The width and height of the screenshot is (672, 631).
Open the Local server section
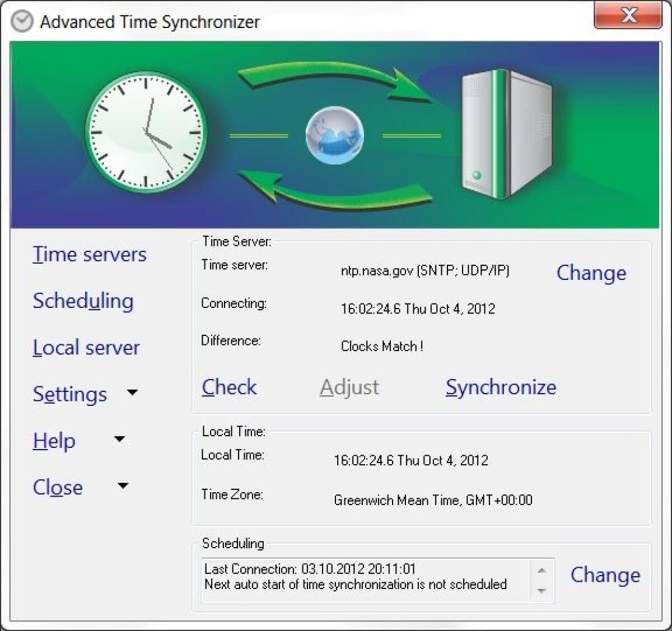86,347
